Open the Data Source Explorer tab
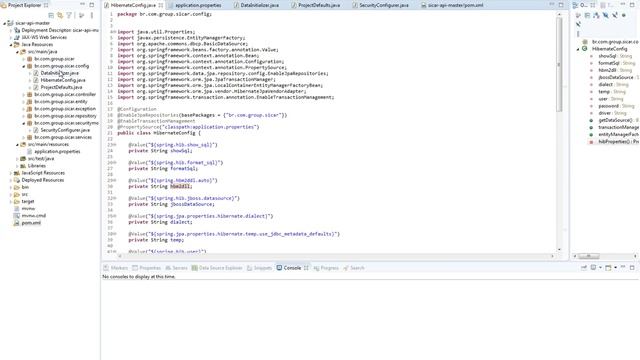Viewport: 640px width, 360px height. (x=217, y=268)
